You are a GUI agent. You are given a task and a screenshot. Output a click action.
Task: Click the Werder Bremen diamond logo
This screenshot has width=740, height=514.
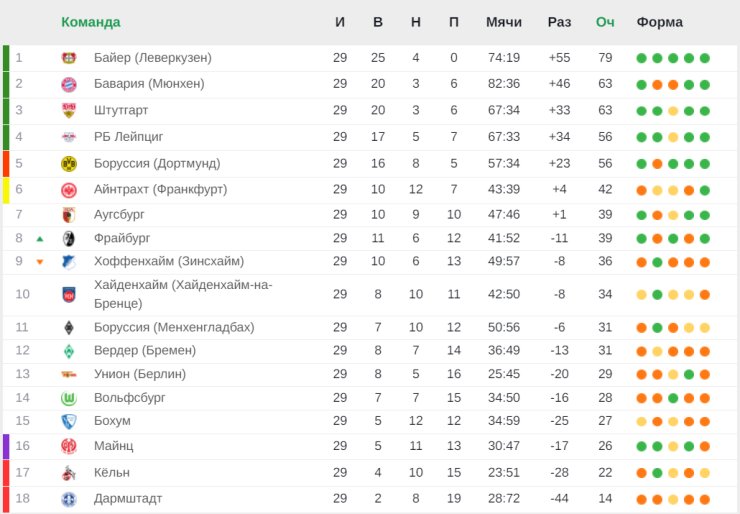(x=69, y=351)
